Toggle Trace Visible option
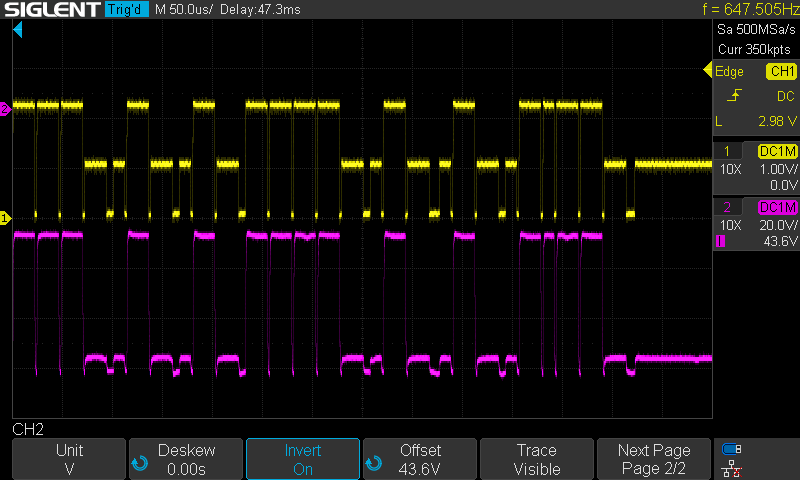The image size is (800, 480). point(537,459)
